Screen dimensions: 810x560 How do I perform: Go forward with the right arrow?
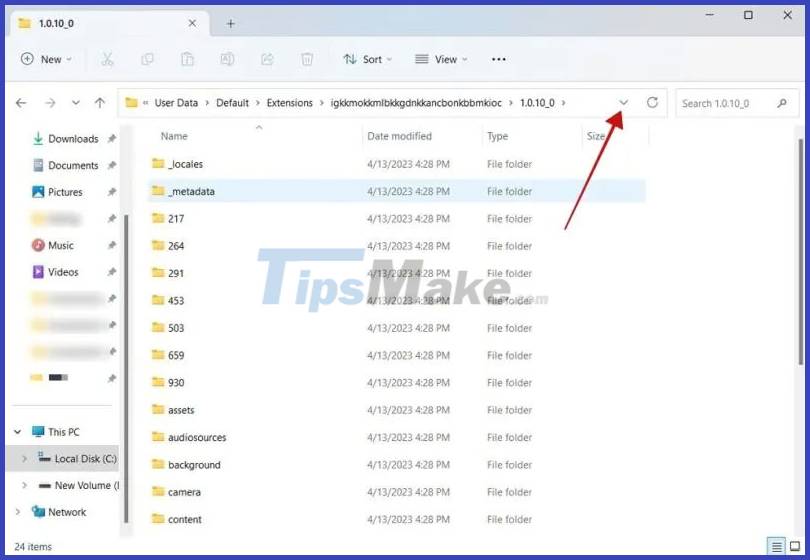pos(50,103)
